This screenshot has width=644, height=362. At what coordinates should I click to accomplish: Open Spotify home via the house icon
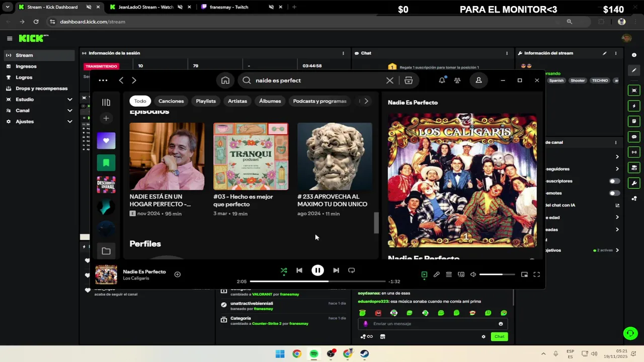225,80
